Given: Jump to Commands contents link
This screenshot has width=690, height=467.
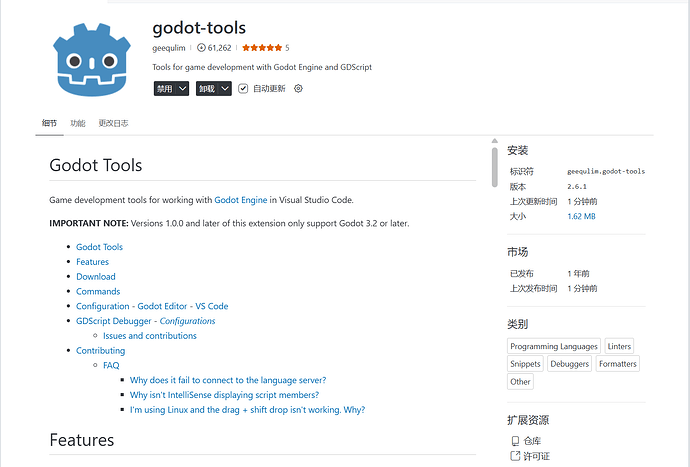Looking at the screenshot, I should click(x=98, y=291).
